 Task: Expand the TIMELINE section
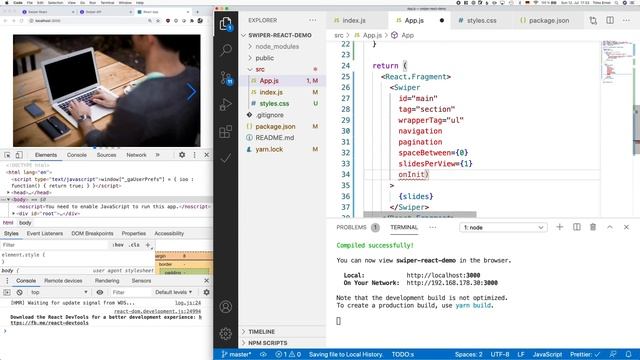pos(261,331)
